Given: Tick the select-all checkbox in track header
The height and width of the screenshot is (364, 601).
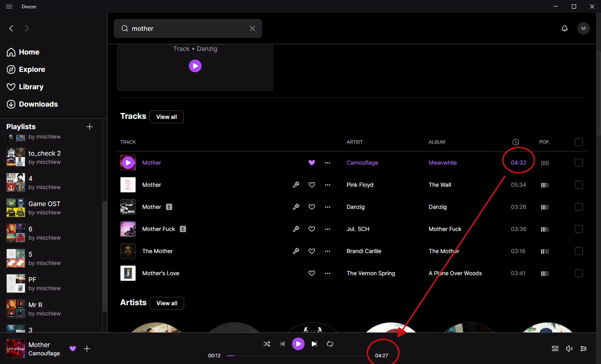Looking at the screenshot, I should click(x=579, y=142).
